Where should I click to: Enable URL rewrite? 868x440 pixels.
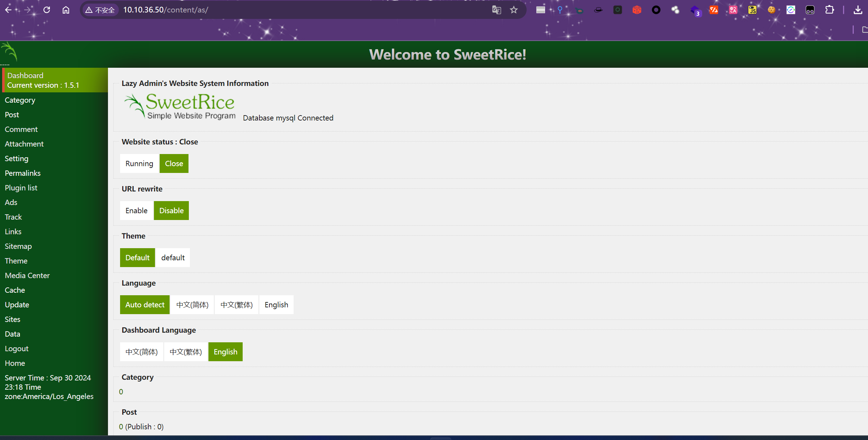tap(136, 211)
